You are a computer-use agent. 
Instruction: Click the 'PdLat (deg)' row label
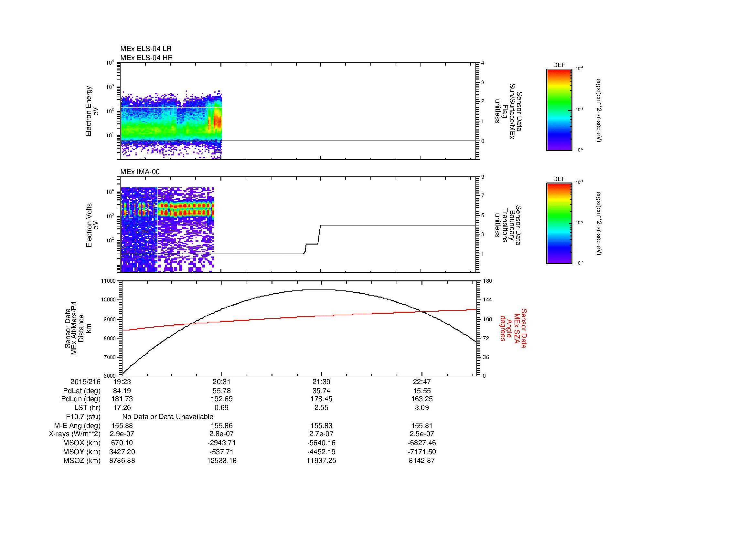(82, 391)
